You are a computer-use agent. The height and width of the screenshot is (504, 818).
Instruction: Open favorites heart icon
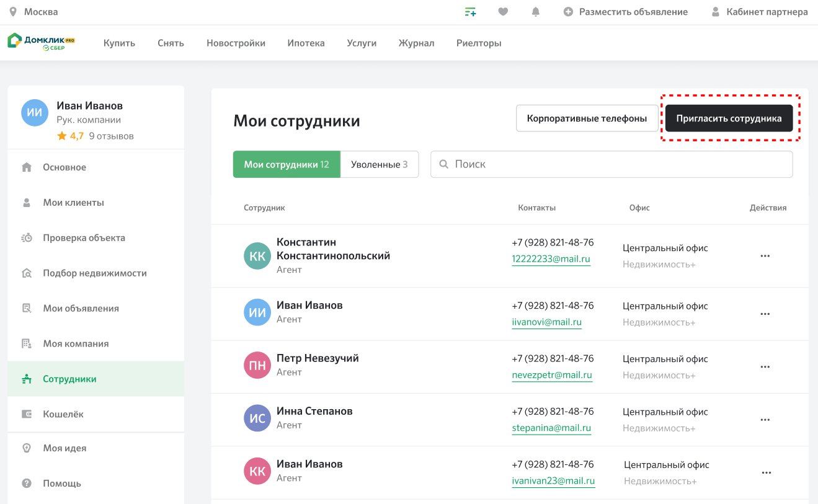click(x=503, y=12)
